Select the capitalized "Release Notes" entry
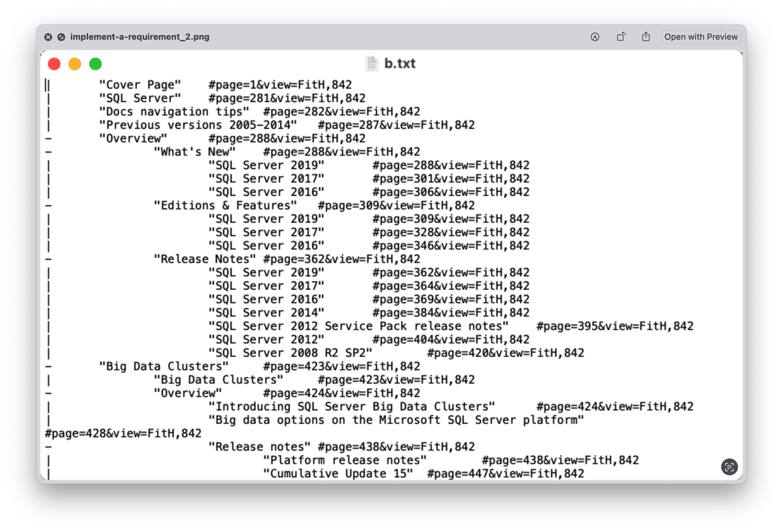Viewport: 783px width, 532px height. tap(205, 259)
